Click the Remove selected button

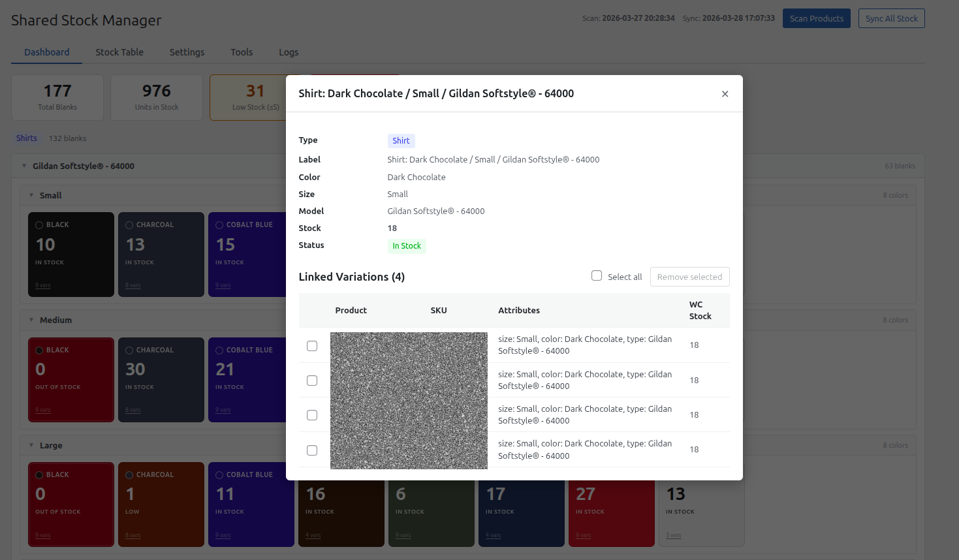(x=689, y=277)
